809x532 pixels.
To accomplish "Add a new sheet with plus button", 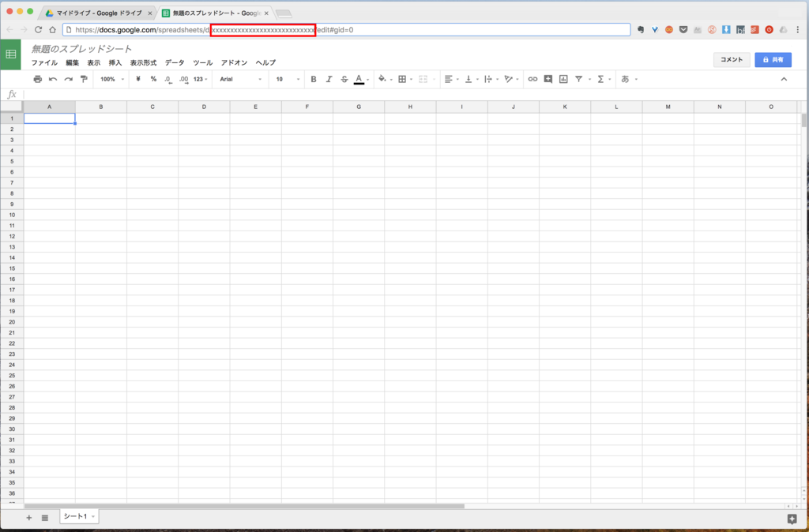I will pos(29,518).
